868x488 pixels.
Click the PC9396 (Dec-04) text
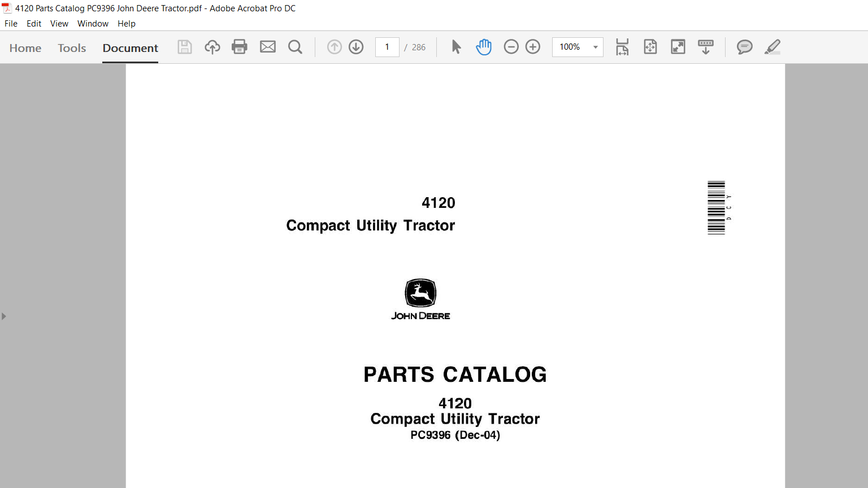point(455,435)
